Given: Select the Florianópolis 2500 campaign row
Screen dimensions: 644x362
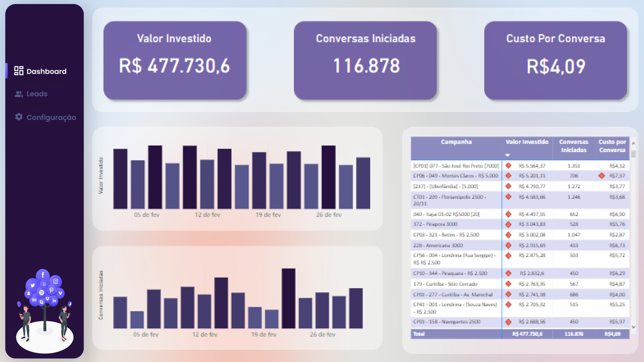Looking at the screenshot, I should (520, 200).
